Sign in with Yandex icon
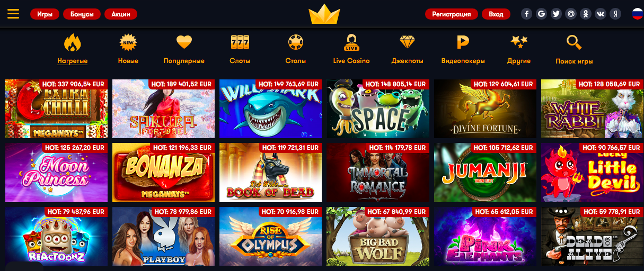 click(x=615, y=14)
